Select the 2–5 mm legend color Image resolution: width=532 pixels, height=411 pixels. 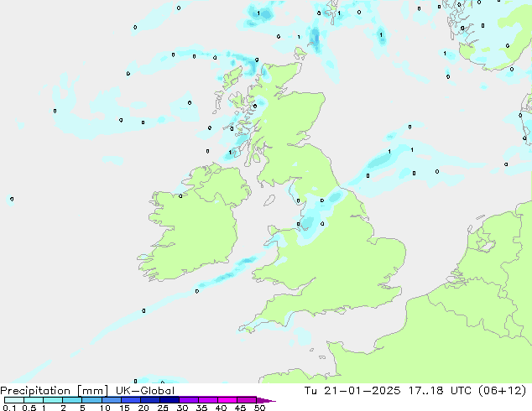(x=72, y=400)
